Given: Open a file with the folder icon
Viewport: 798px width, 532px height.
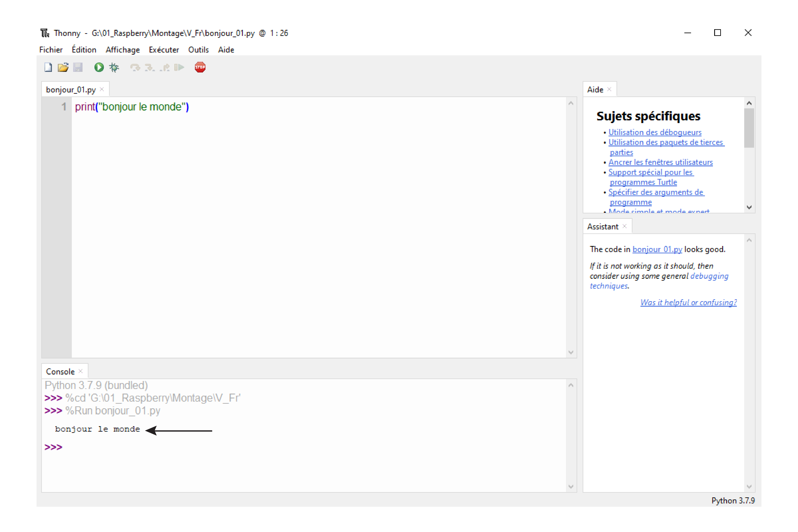Looking at the screenshot, I should point(63,67).
